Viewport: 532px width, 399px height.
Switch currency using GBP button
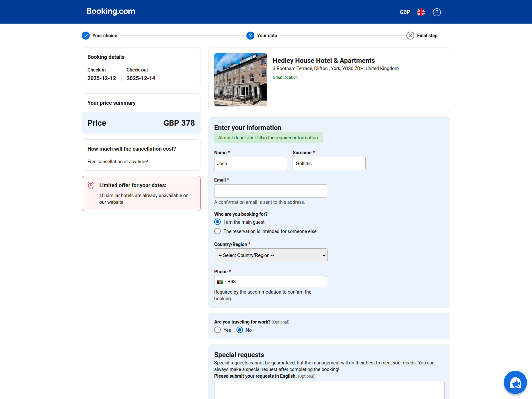[405, 12]
